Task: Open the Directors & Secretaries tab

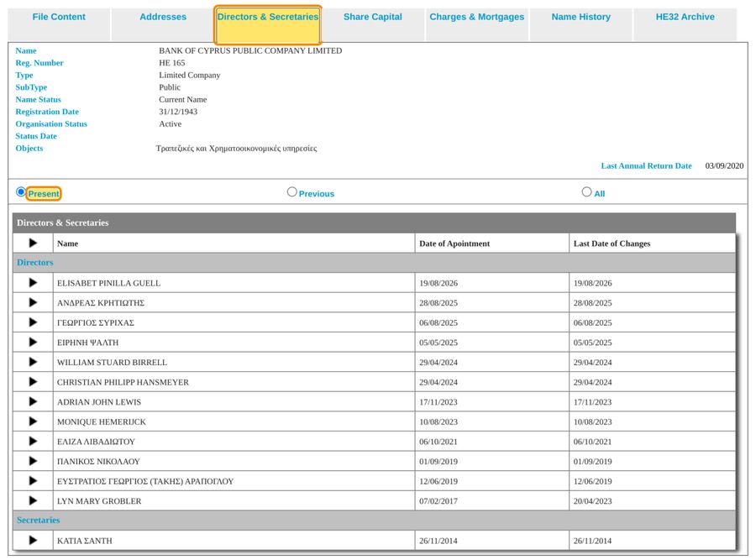Action: 268,24
